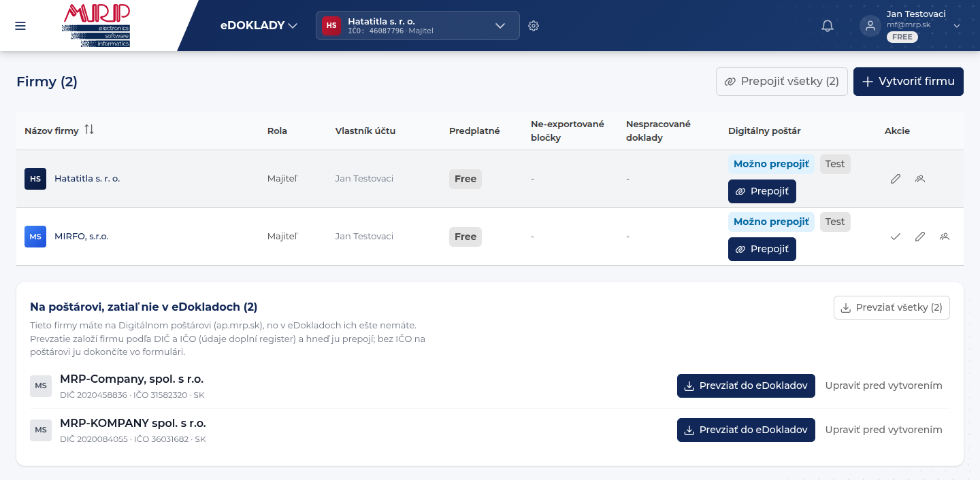Click the Firmy (2) page heading
This screenshot has width=980, height=480.
pos(47,82)
